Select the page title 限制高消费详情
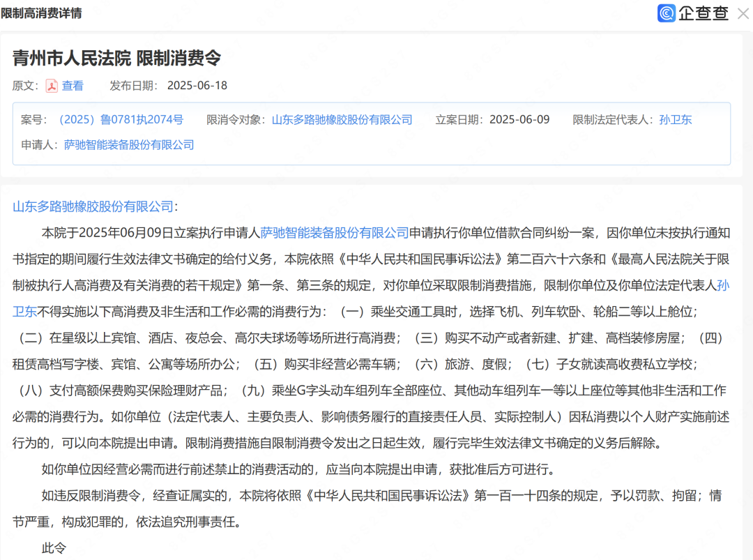This screenshot has width=753, height=560. [43, 13]
